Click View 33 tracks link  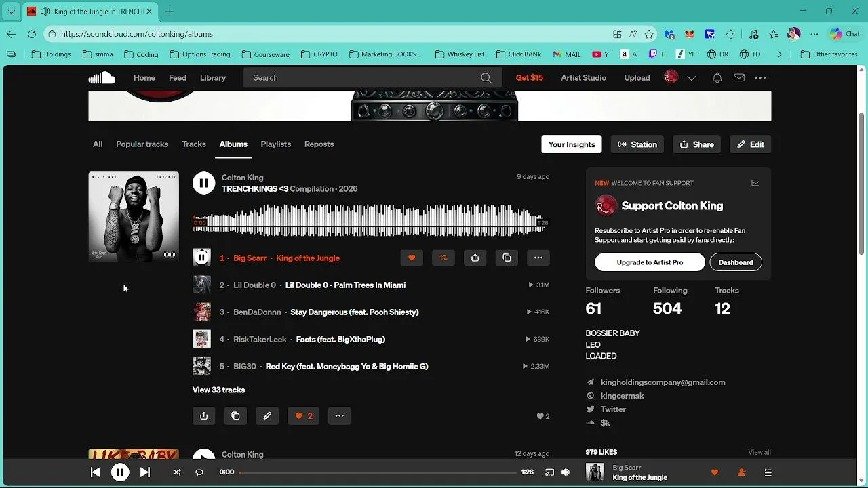point(218,390)
